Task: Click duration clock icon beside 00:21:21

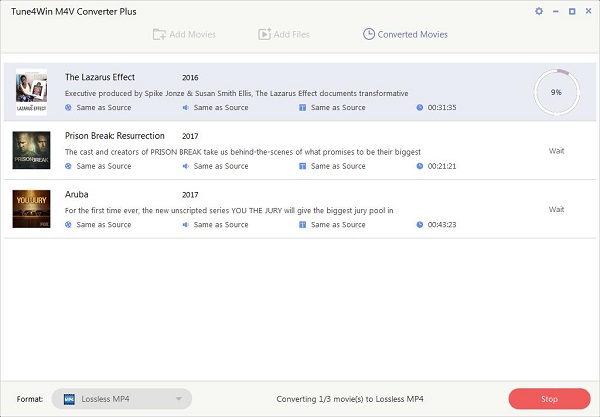Action: [x=420, y=166]
